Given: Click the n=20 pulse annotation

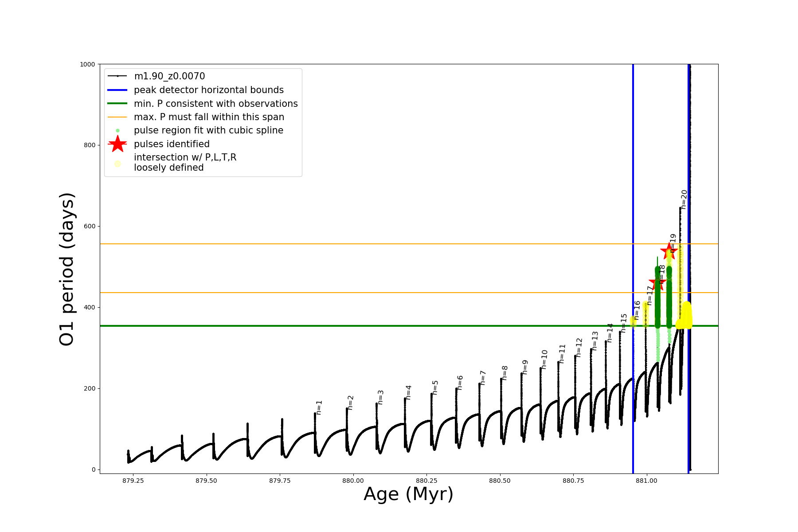Looking at the screenshot, I should tap(684, 199).
